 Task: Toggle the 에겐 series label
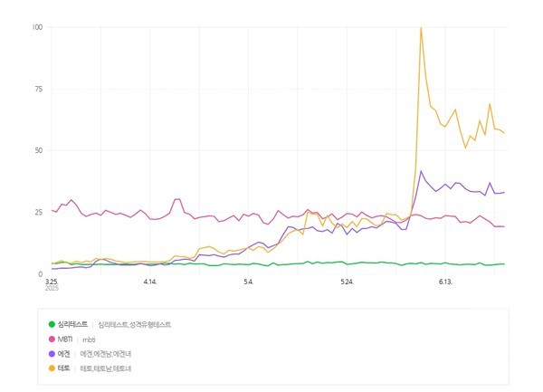[x=62, y=353]
